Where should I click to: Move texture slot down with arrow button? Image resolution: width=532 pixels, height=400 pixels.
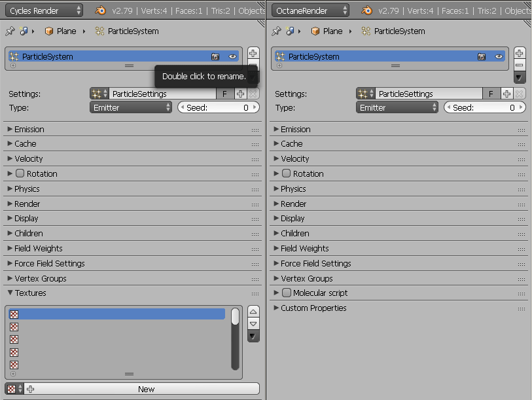pos(253,323)
